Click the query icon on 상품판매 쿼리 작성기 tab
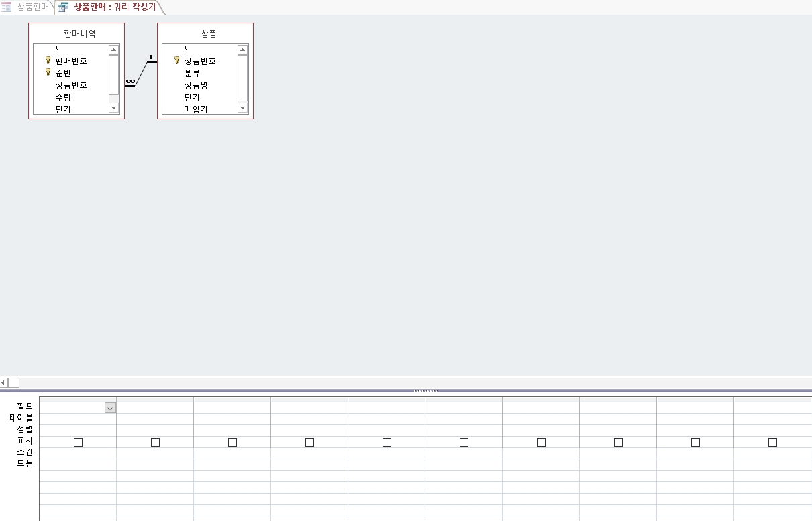This screenshot has width=812, height=521. click(x=63, y=7)
